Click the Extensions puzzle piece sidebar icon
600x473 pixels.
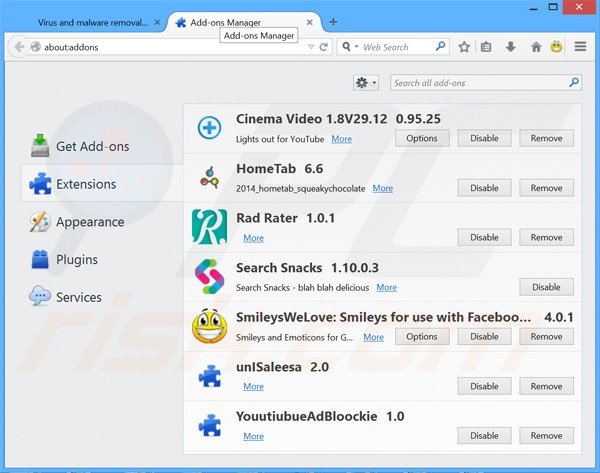(40, 184)
